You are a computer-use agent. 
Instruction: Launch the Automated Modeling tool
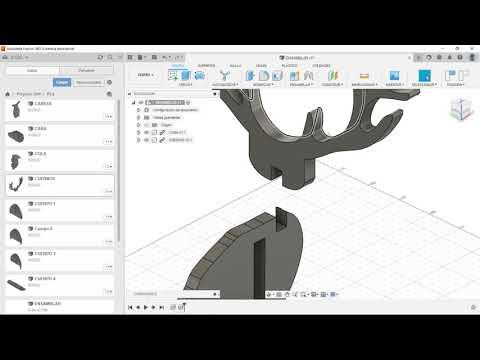pyautogui.click(x=225, y=75)
